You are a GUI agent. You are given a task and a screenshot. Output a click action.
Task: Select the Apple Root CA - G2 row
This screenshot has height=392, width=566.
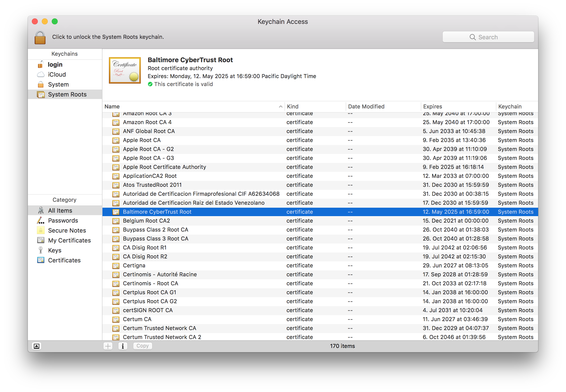(320, 149)
